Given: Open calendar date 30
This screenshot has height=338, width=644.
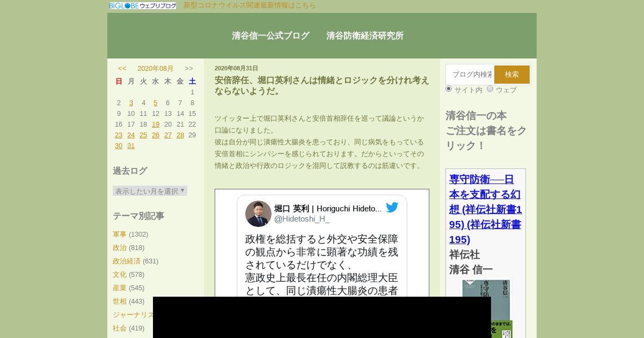Looking at the screenshot, I should (x=119, y=146).
